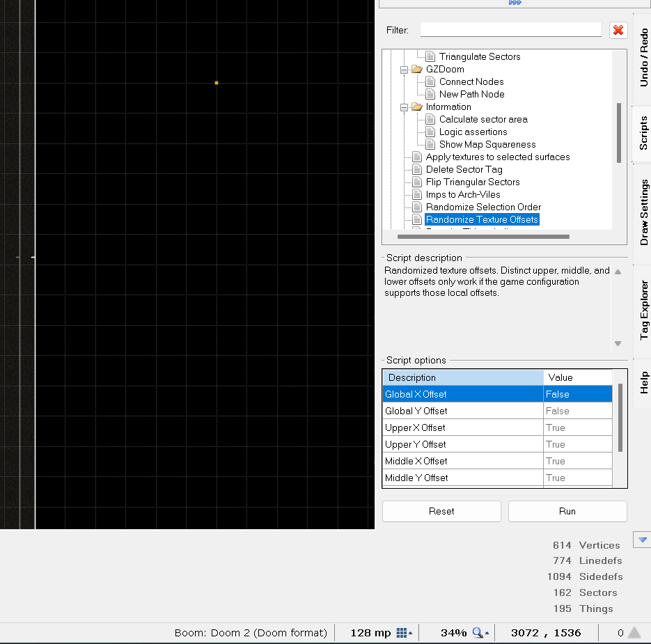This screenshot has width=651, height=644.
Task: Open the grid size menu icon
Action: (404, 633)
